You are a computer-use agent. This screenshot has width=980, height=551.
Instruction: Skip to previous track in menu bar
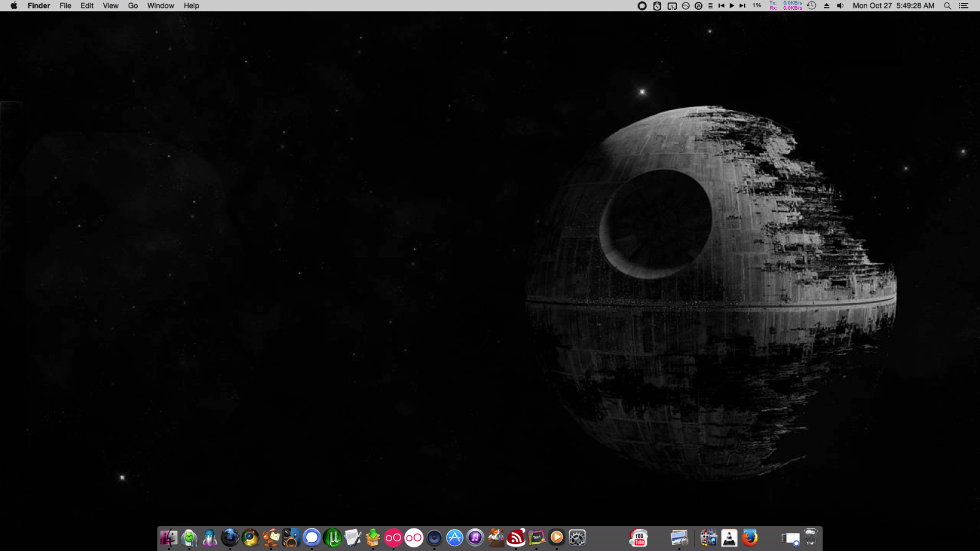pos(722,6)
